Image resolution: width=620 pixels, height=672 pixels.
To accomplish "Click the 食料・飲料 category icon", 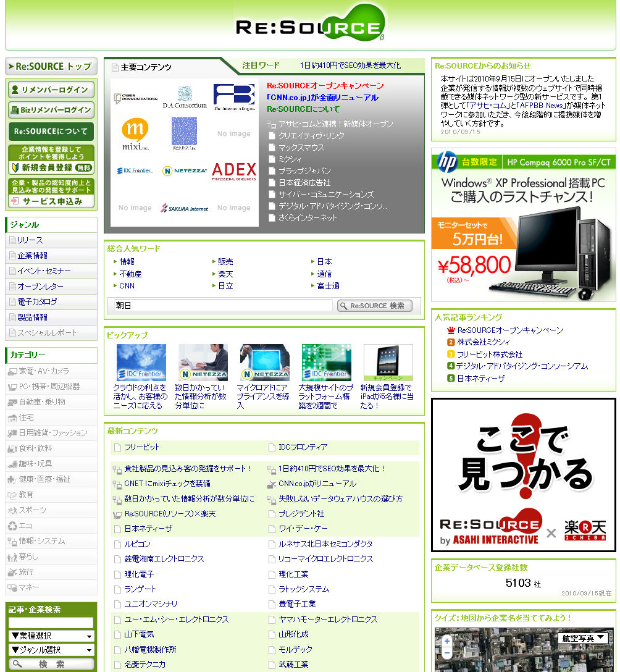I will [12, 448].
